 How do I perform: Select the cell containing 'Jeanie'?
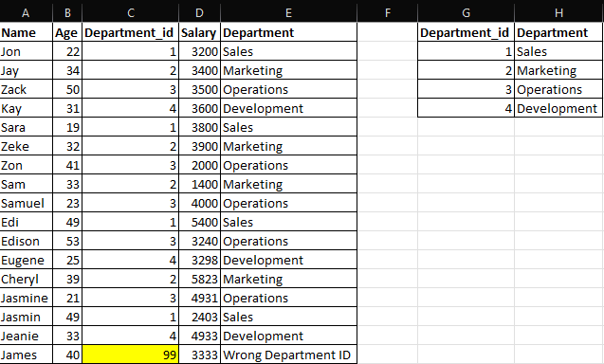coord(27,336)
